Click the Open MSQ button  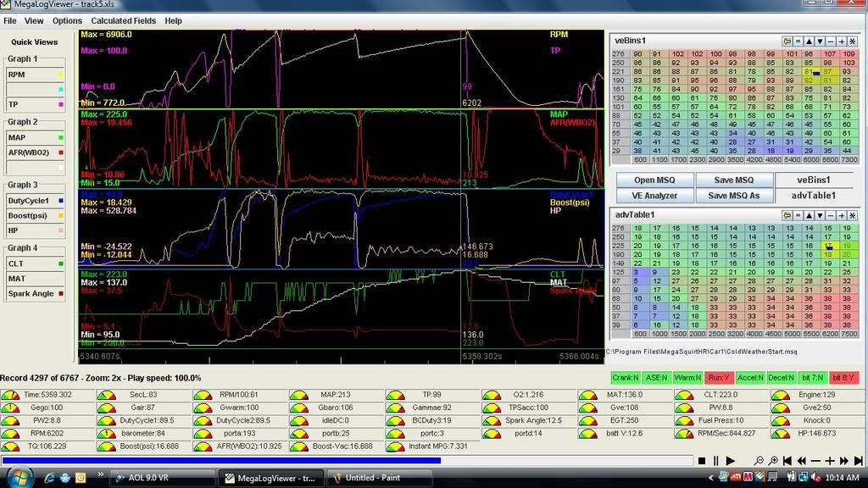[x=654, y=180]
